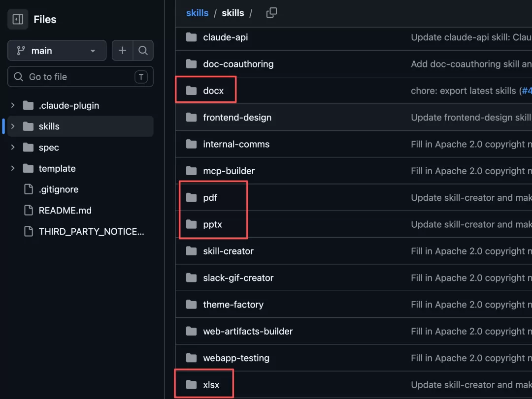Screen dimensions: 532x399
Task: Click folder icon beside web-artifacts-builder
Action: point(191,332)
